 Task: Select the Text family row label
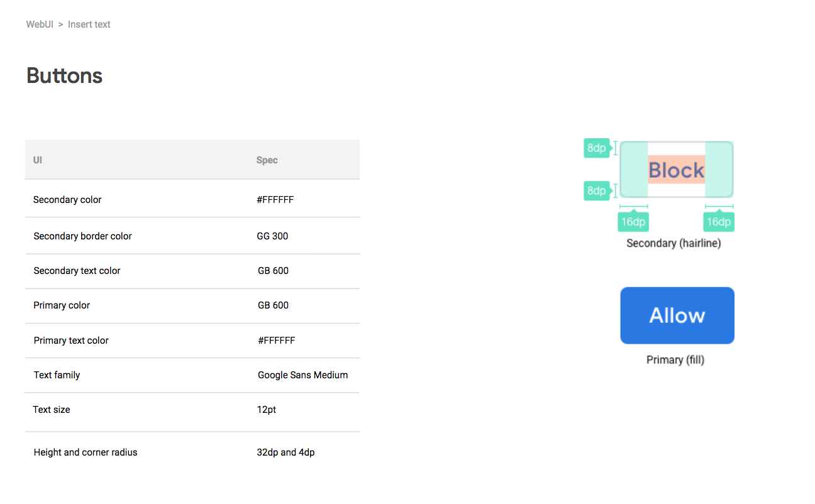pyautogui.click(x=57, y=375)
